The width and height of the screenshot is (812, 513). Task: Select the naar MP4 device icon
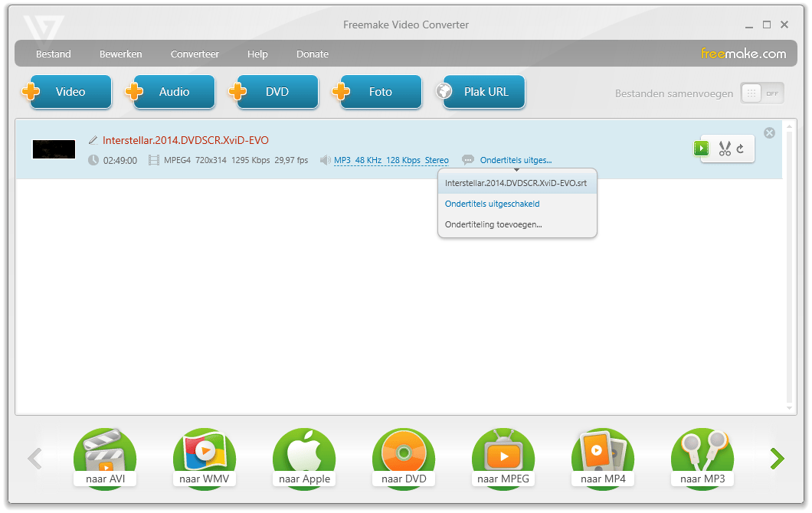pos(603,458)
